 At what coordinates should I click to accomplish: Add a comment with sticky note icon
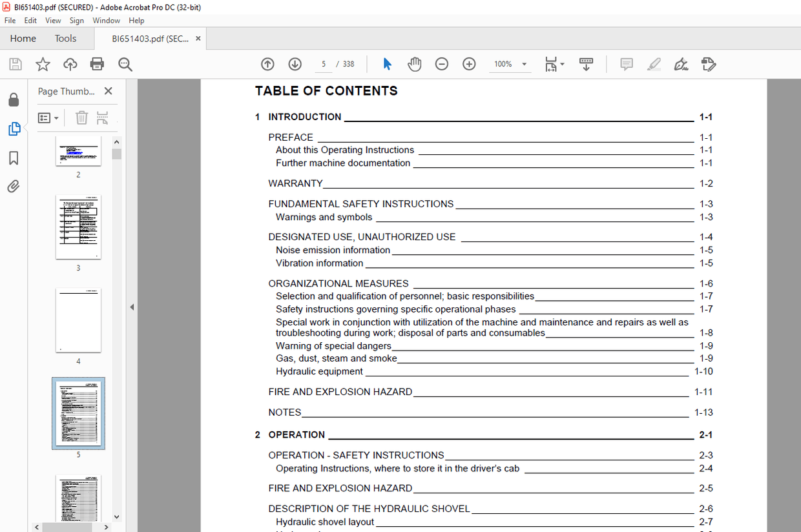coord(626,64)
